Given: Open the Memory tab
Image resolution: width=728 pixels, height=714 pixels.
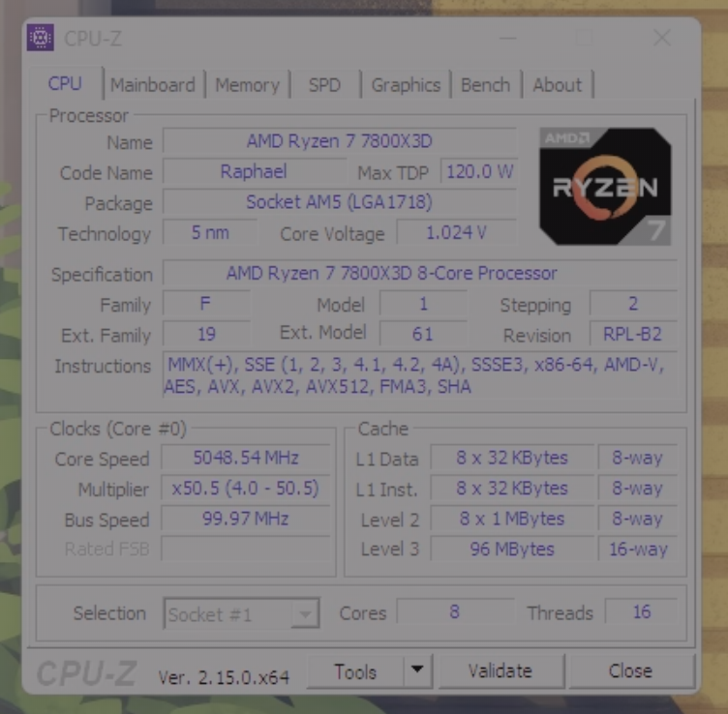Looking at the screenshot, I should 248,85.
